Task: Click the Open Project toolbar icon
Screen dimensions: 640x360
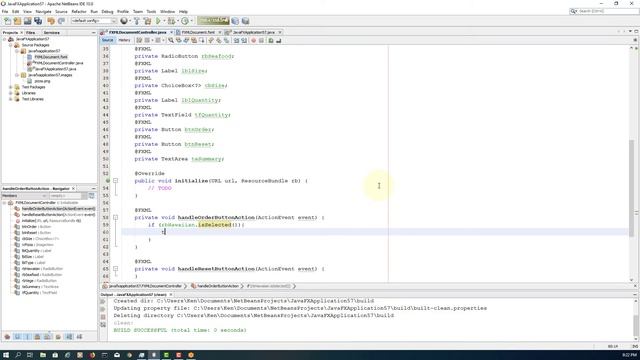Action: click(28, 21)
